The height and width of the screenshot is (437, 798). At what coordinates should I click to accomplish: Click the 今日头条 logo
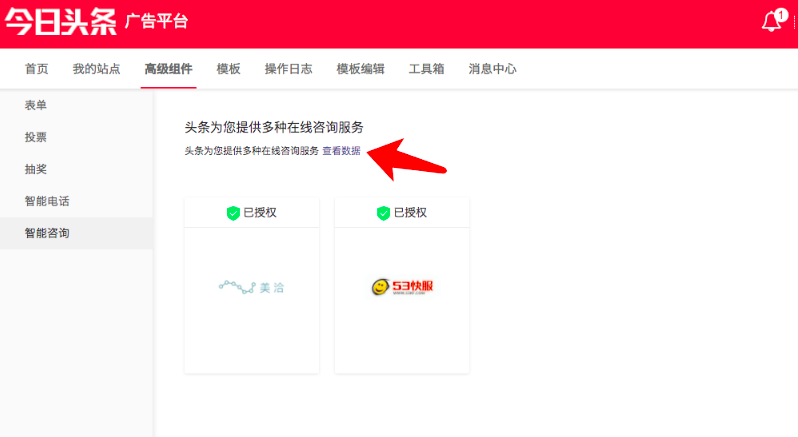pos(59,22)
